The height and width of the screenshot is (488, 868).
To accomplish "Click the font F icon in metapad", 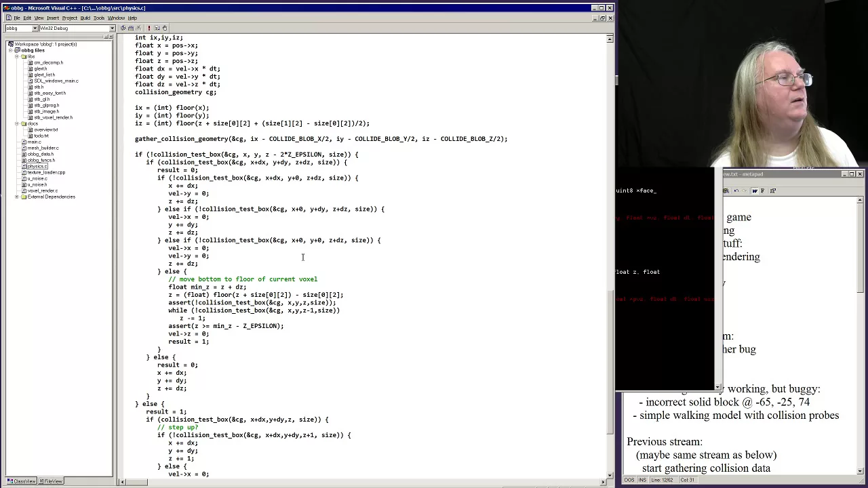I will pyautogui.click(x=763, y=190).
